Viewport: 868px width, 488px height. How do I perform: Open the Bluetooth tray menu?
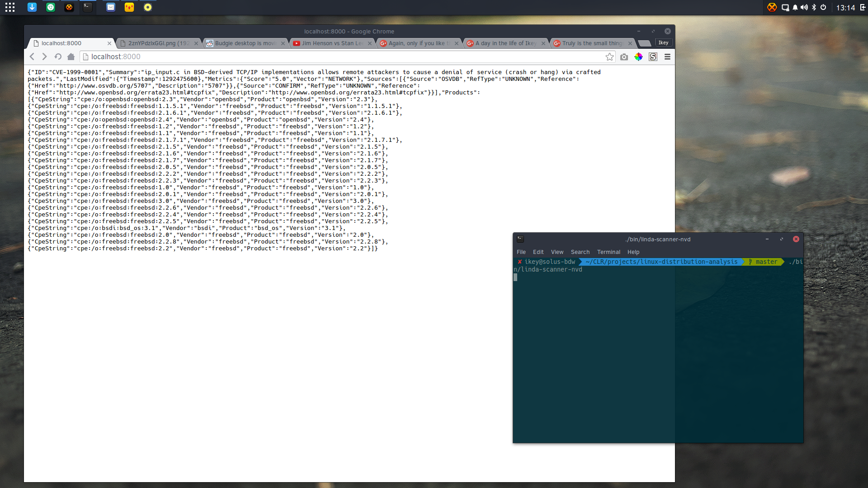pyautogui.click(x=814, y=7)
